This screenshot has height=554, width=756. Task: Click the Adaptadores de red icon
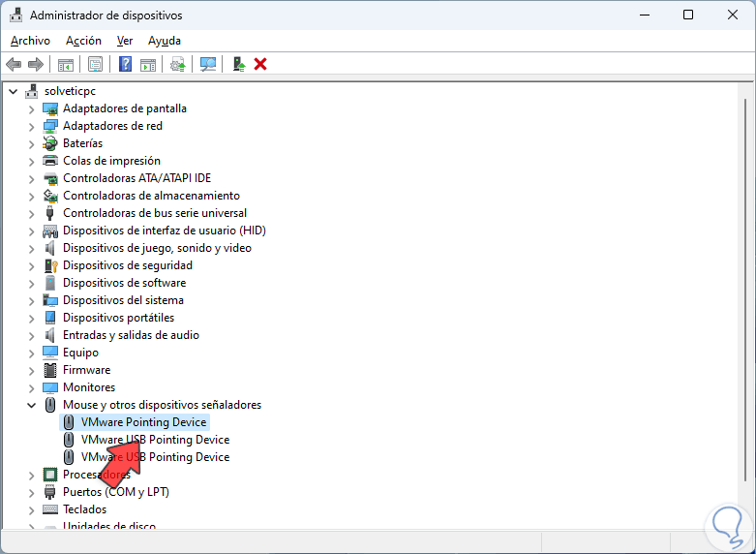[50, 126]
